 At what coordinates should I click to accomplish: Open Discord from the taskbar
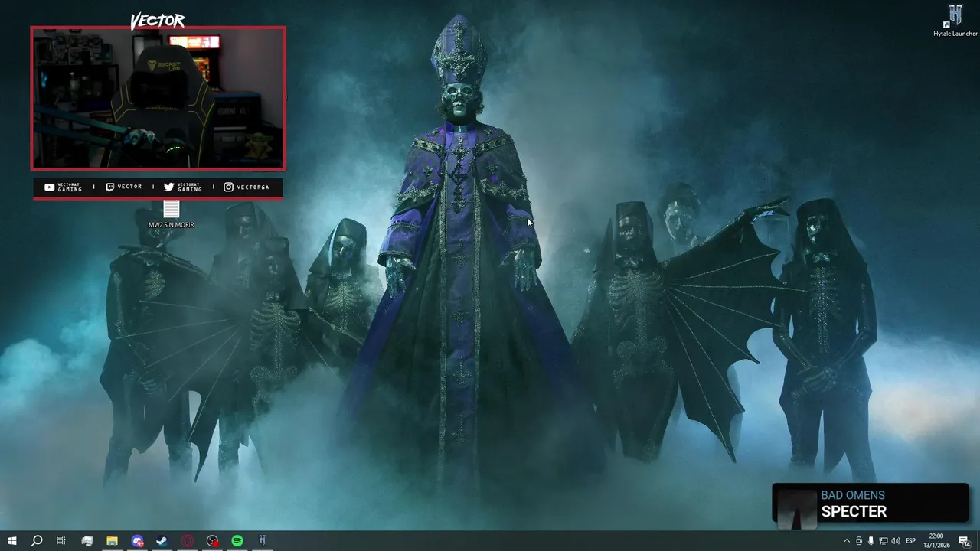137,541
